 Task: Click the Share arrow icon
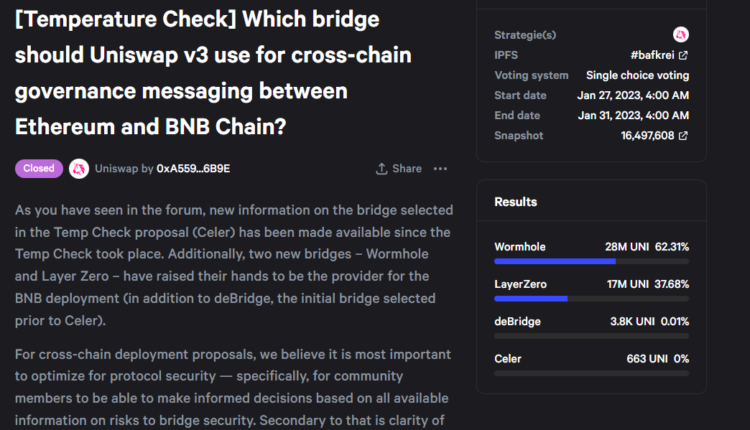(x=380, y=169)
